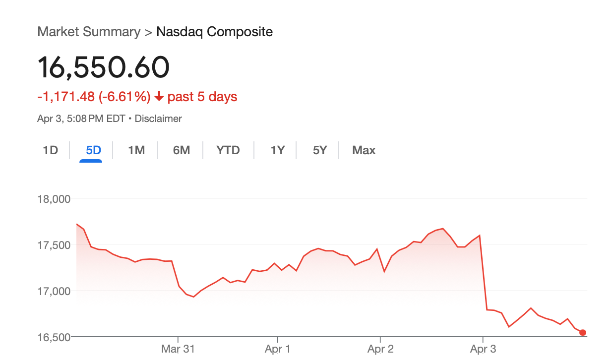
Task: Click the Mar 31 date label
Action: click(x=177, y=349)
